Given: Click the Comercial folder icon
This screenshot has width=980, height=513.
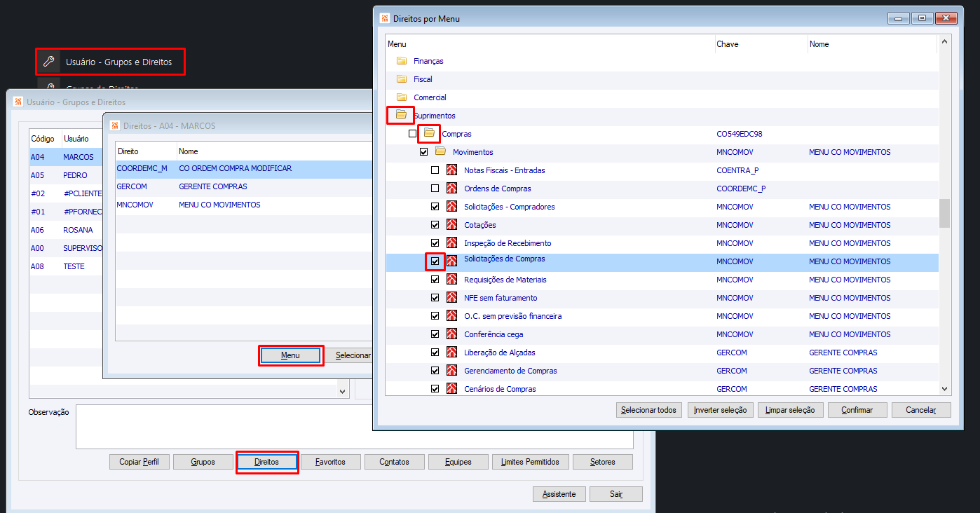Looking at the screenshot, I should click(402, 97).
